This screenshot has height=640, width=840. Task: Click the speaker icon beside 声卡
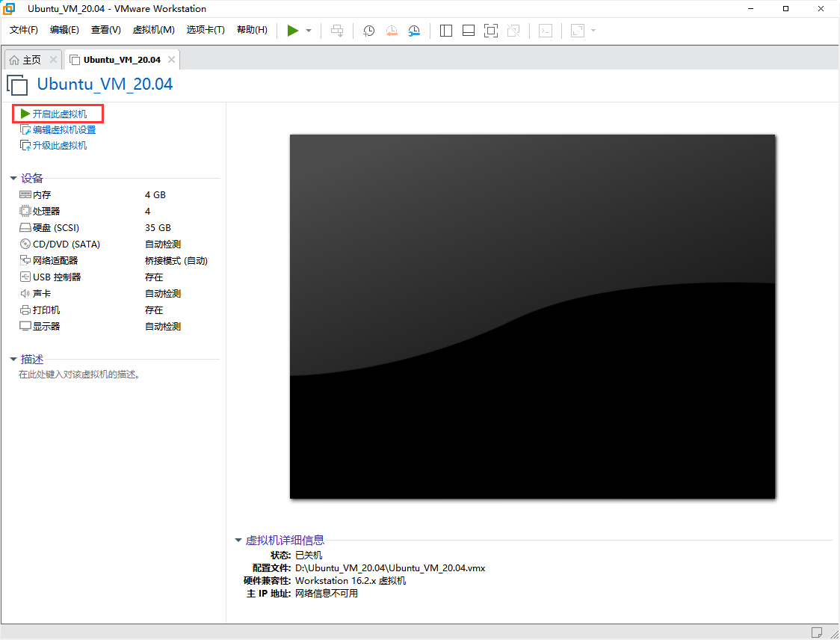[x=25, y=293]
